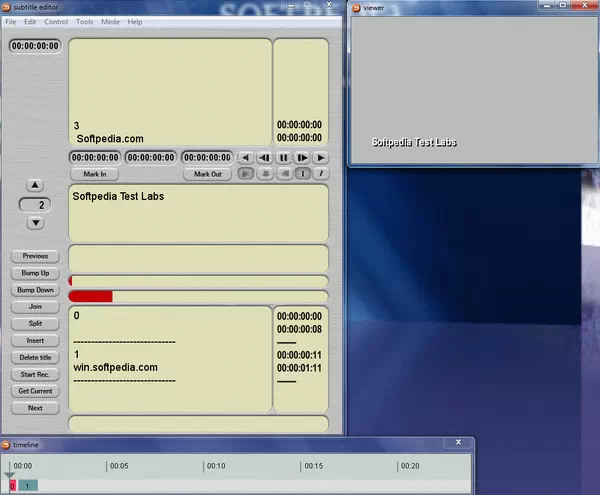
Task: Click the viewer window icon
Action: [x=356, y=8]
